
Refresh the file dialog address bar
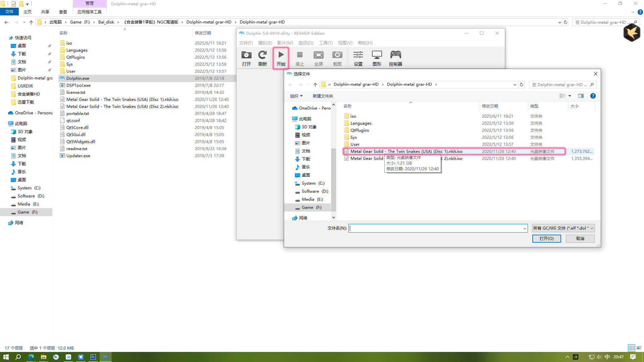[522, 84]
